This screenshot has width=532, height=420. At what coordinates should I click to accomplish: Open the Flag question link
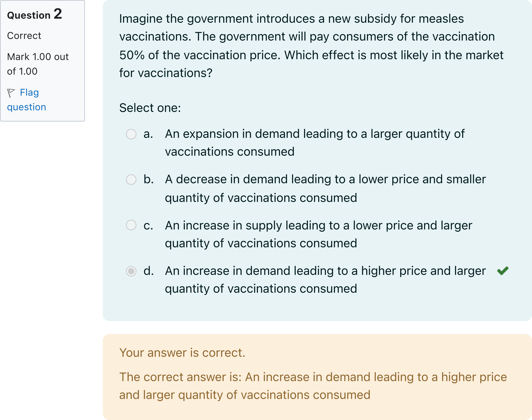27,100
